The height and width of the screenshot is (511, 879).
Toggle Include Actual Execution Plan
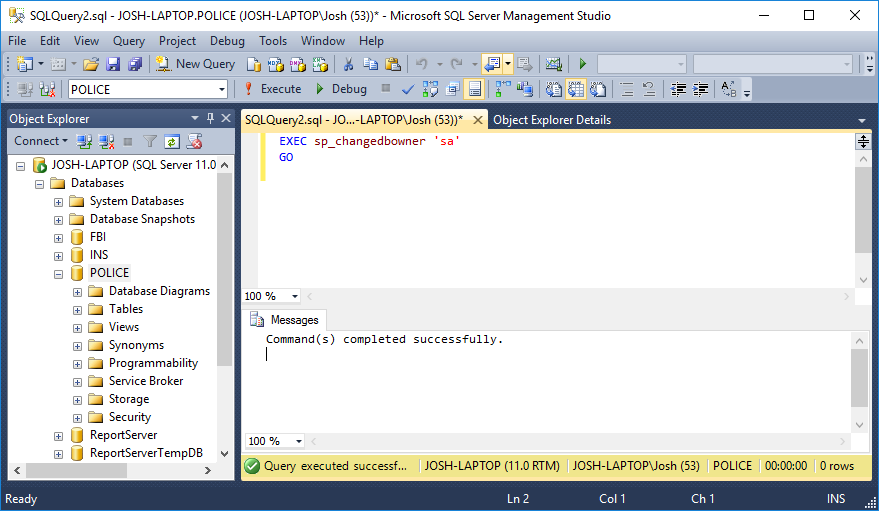point(503,89)
